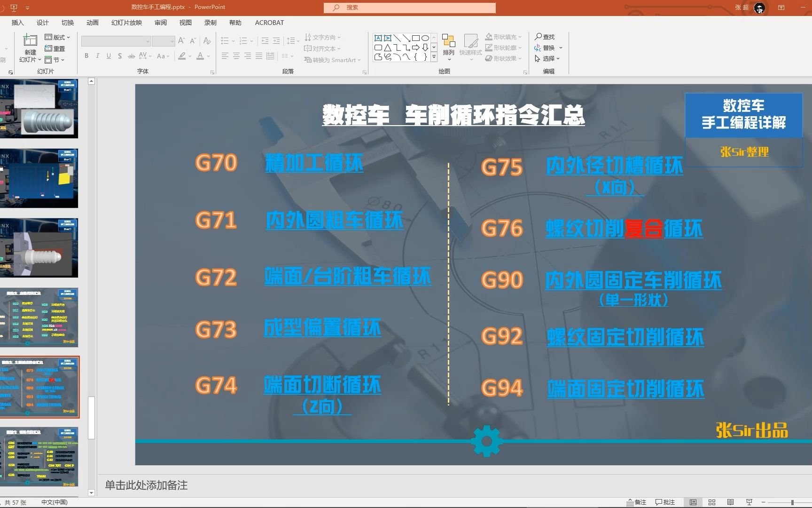Toggle underline formatting

pyautogui.click(x=109, y=56)
